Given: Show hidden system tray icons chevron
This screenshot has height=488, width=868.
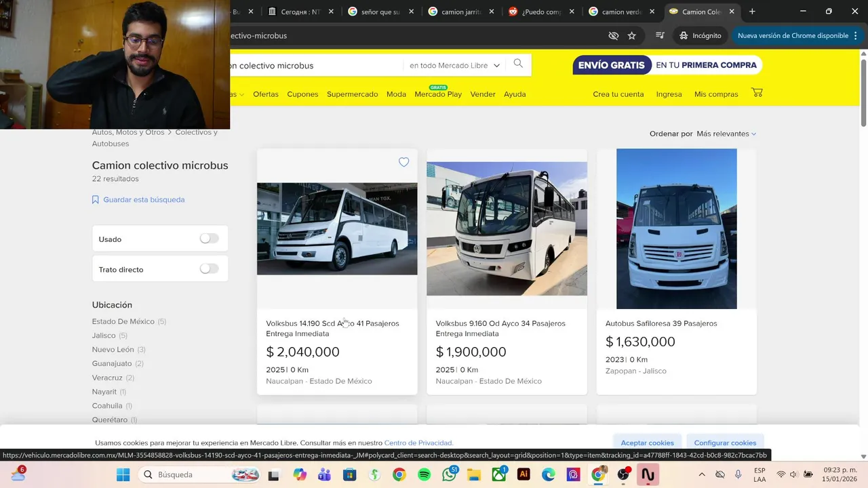Looking at the screenshot, I should pyautogui.click(x=702, y=474).
